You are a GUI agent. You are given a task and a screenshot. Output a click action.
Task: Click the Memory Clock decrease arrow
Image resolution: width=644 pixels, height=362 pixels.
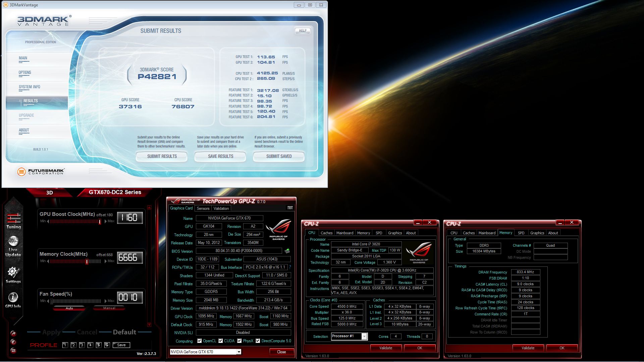click(48, 261)
